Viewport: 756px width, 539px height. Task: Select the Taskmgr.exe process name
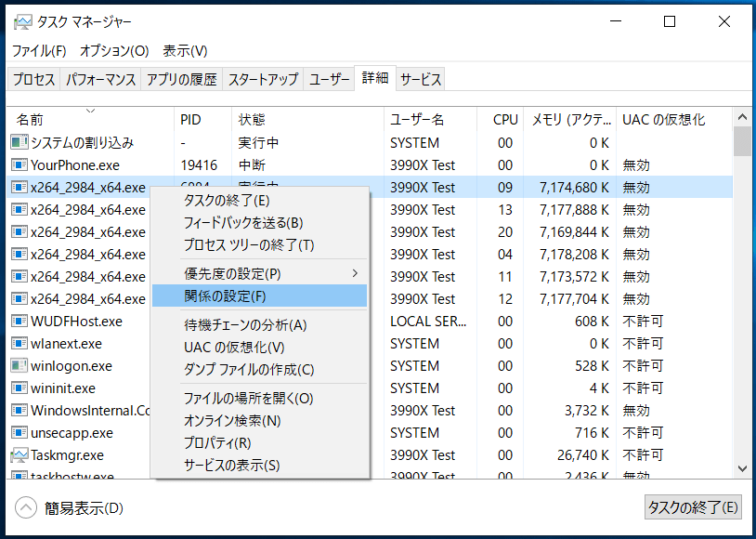tap(67, 455)
